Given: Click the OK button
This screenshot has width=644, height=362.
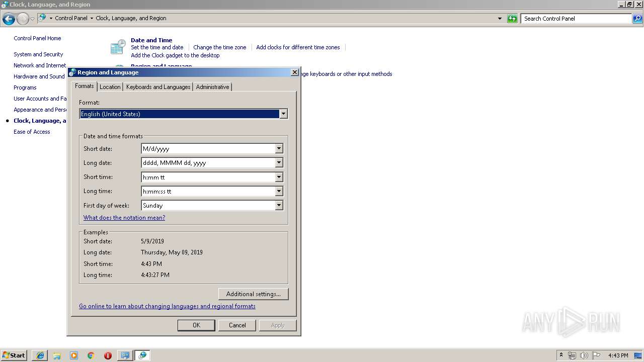Looking at the screenshot, I should (196, 325).
